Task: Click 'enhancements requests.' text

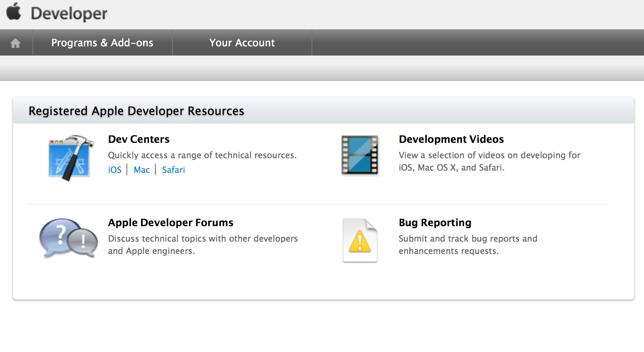Action: [x=449, y=251]
